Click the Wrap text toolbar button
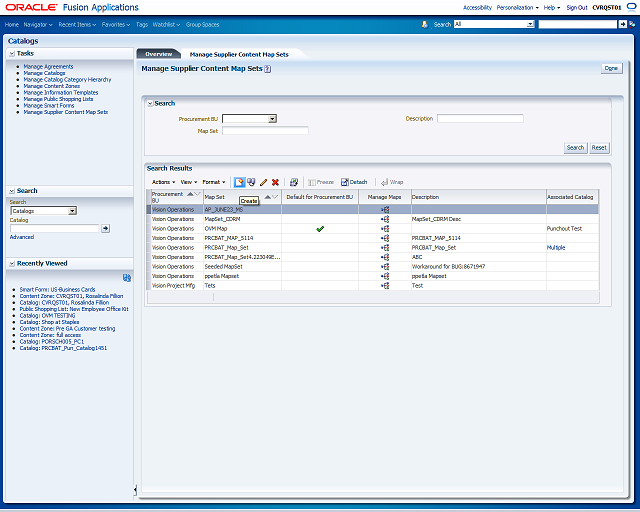The height and width of the screenshot is (512, 640). click(392, 182)
